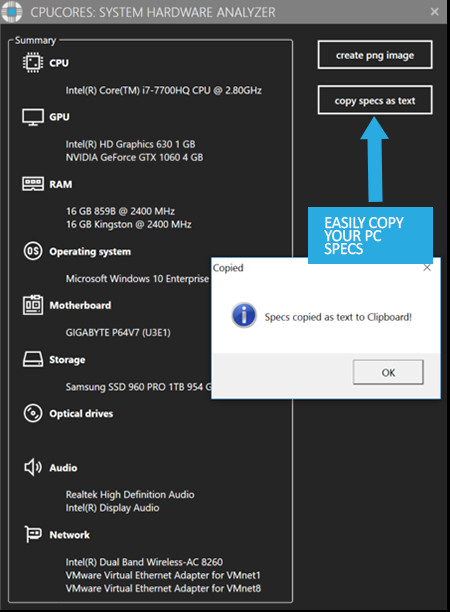Click the Motherboard icon

click(x=33, y=305)
